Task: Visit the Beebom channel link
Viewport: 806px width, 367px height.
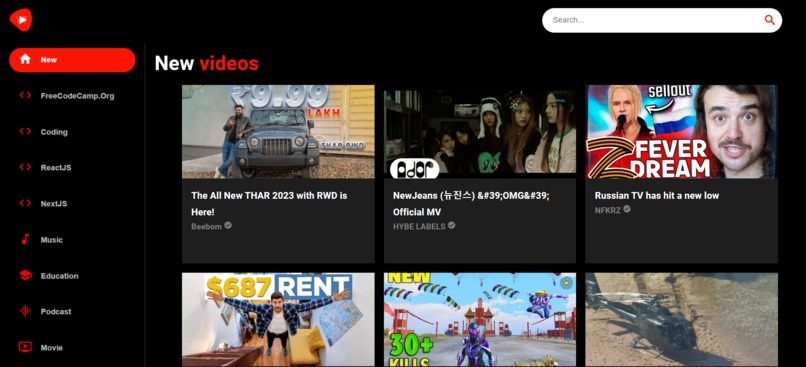Action: click(207, 226)
